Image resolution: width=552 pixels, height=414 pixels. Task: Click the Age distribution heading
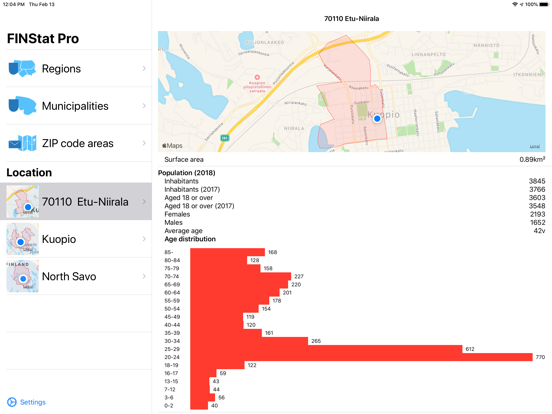click(x=190, y=239)
